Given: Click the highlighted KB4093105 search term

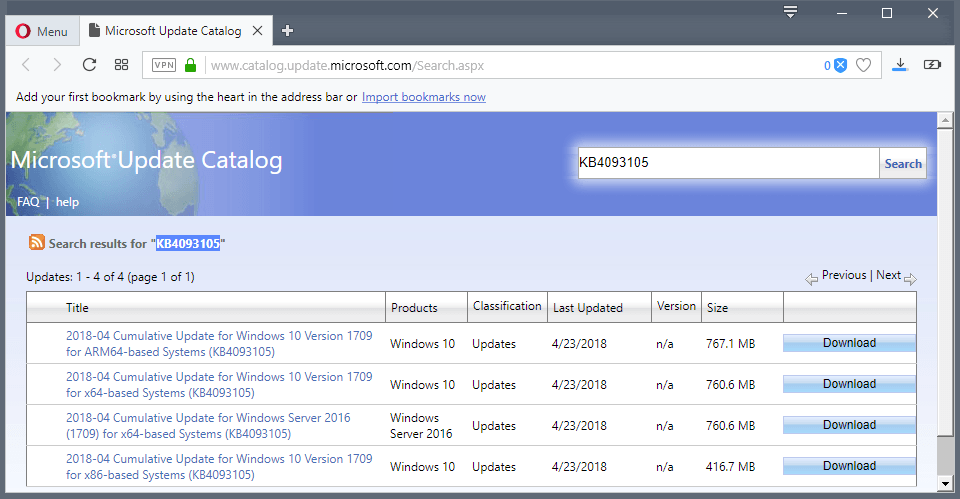Looking at the screenshot, I should [188, 244].
